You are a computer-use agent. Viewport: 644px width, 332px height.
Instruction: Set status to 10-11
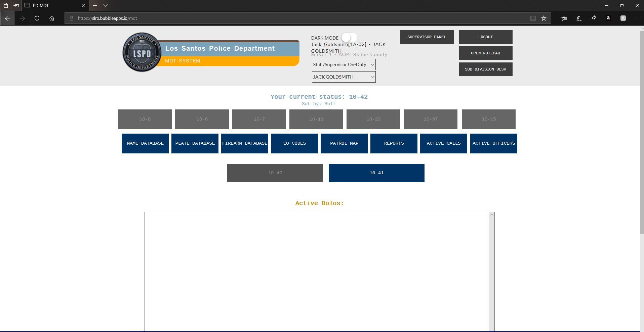click(316, 119)
